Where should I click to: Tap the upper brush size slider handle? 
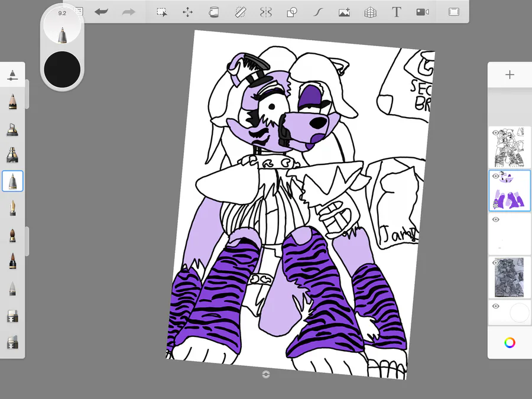[x=27, y=95]
